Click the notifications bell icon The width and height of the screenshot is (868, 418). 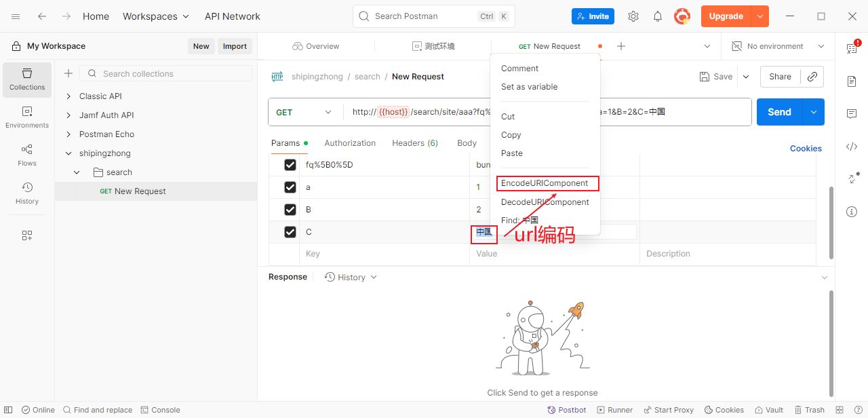tap(658, 16)
